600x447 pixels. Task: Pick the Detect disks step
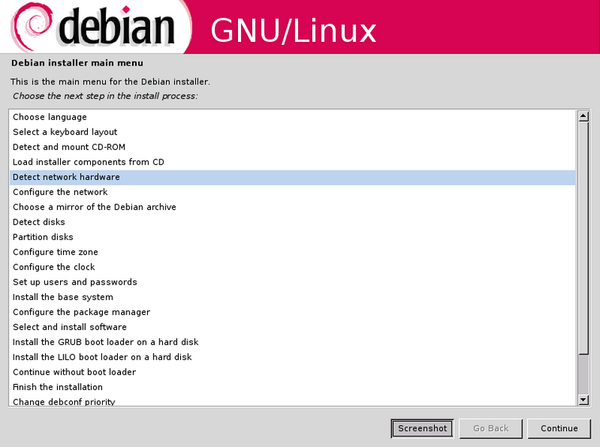pos(292,222)
